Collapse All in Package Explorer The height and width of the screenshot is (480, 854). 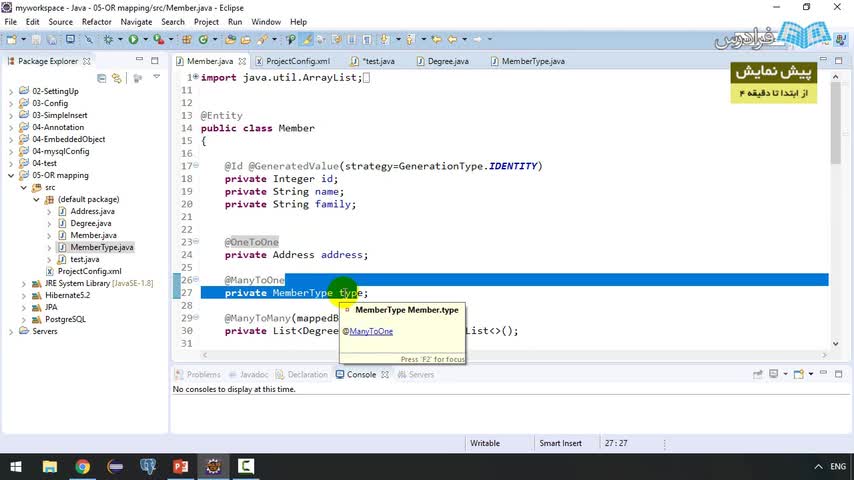[101, 78]
